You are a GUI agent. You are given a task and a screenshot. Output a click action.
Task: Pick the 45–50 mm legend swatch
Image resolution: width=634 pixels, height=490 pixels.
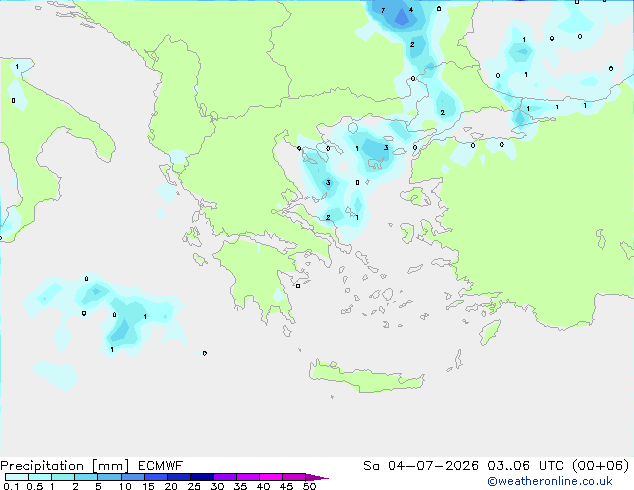294,477
